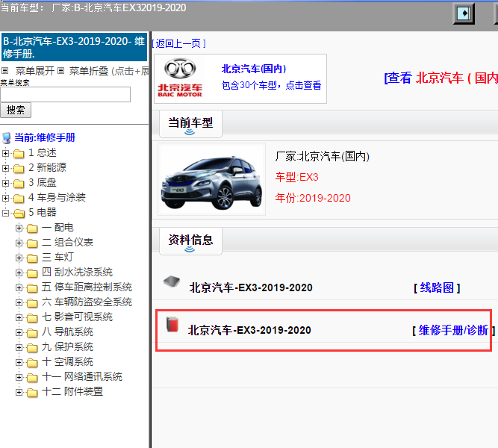Click the 返回上一页 back link
This screenshot has height=448, width=498.
[178, 43]
